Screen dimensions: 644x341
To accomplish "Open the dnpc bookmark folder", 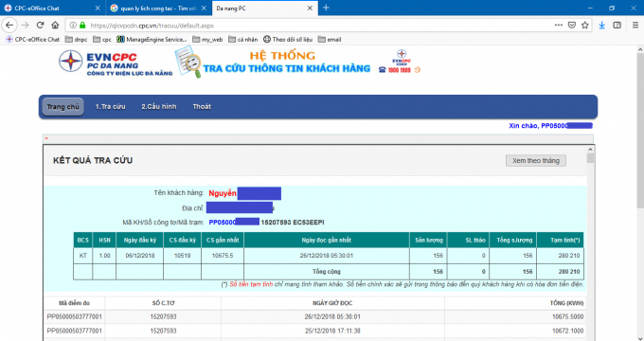I will [x=77, y=40].
